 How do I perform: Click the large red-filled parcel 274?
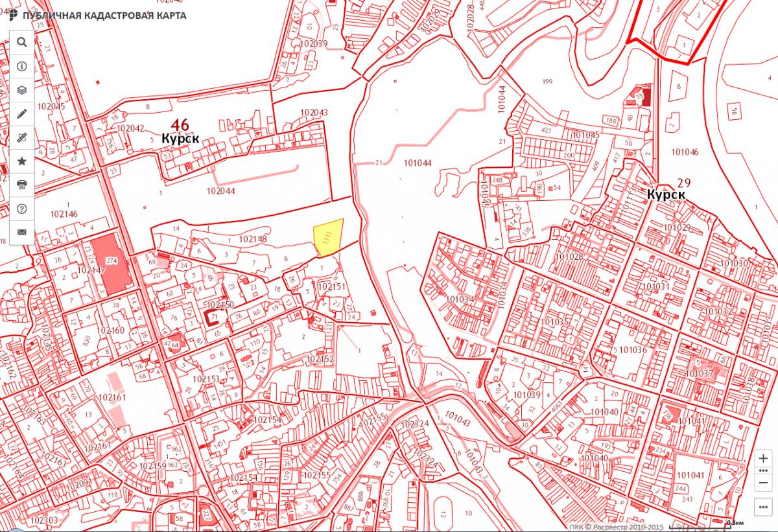(x=110, y=264)
